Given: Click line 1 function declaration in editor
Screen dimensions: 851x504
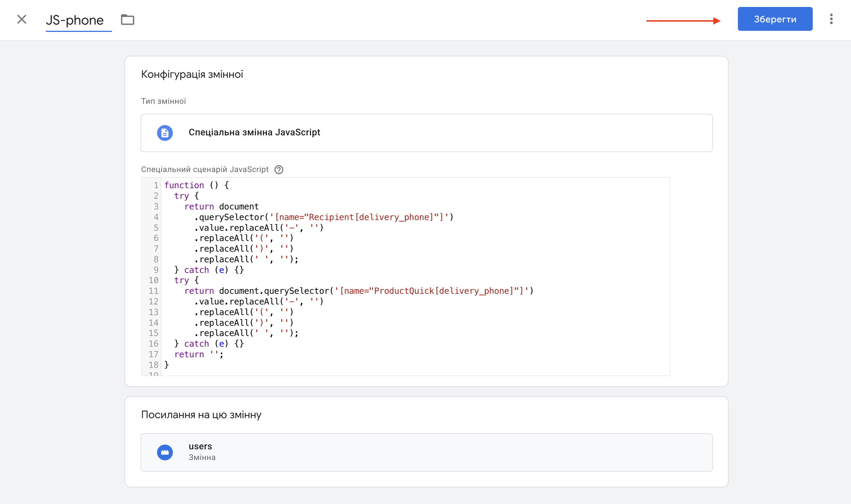Looking at the screenshot, I should pos(197,185).
